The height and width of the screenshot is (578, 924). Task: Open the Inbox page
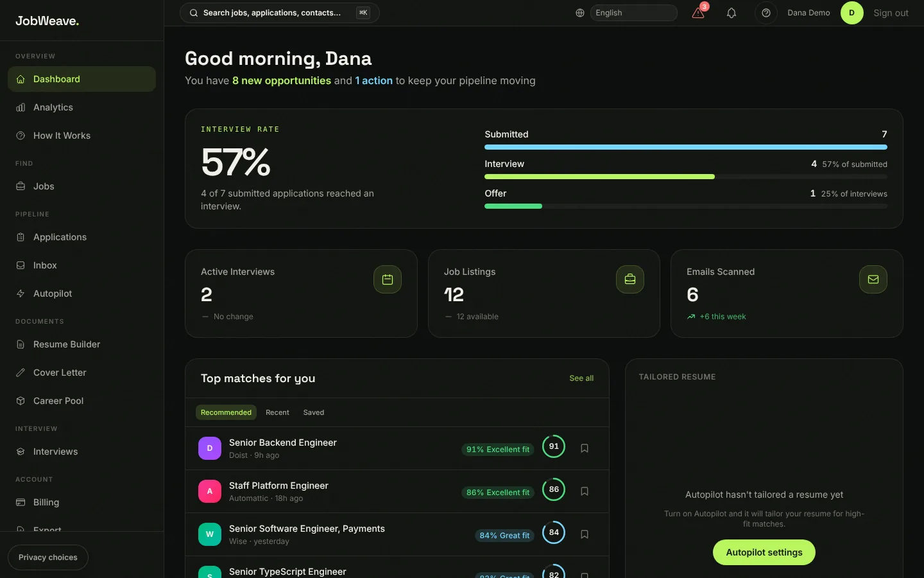click(81, 265)
